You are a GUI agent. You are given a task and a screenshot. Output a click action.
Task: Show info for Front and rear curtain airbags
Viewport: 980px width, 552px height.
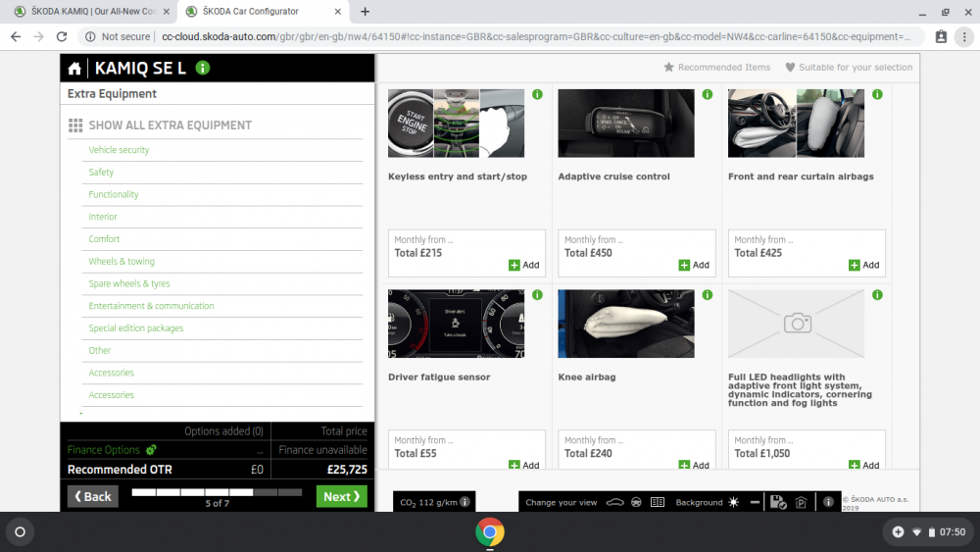(877, 94)
